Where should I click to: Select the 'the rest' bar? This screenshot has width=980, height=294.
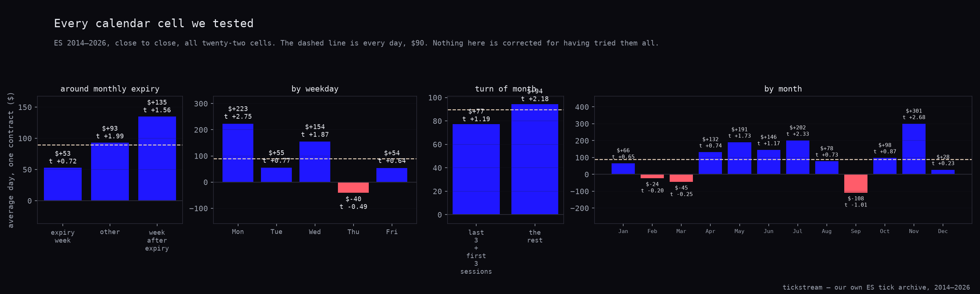[535, 159]
